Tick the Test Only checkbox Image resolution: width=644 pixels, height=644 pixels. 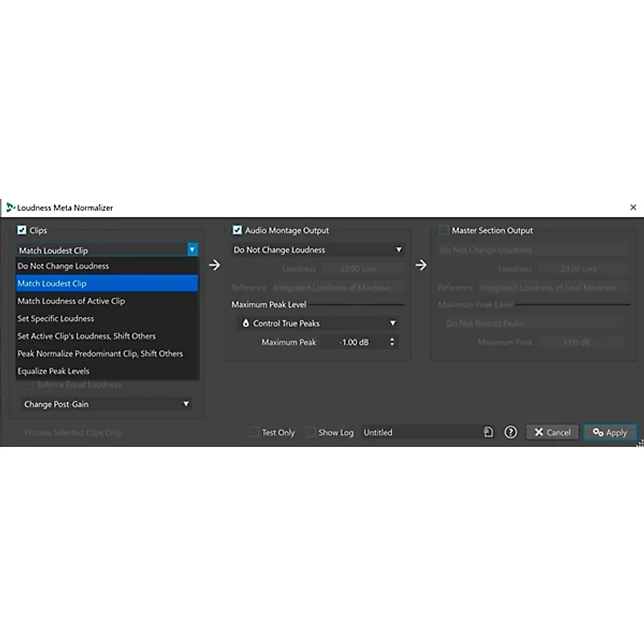point(254,432)
